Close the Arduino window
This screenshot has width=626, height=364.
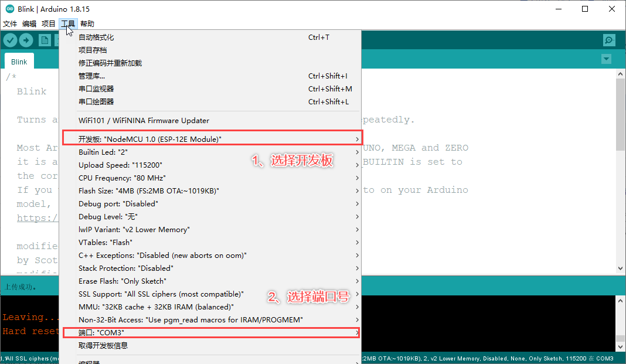(x=611, y=9)
